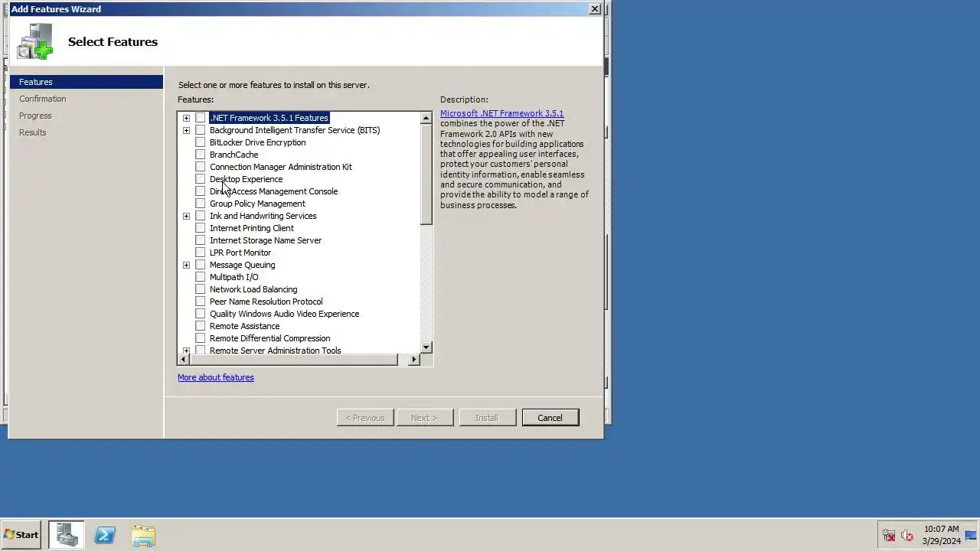Enable Ink and Handwriting Services checkbox
The width and height of the screenshot is (980, 551).
201,216
